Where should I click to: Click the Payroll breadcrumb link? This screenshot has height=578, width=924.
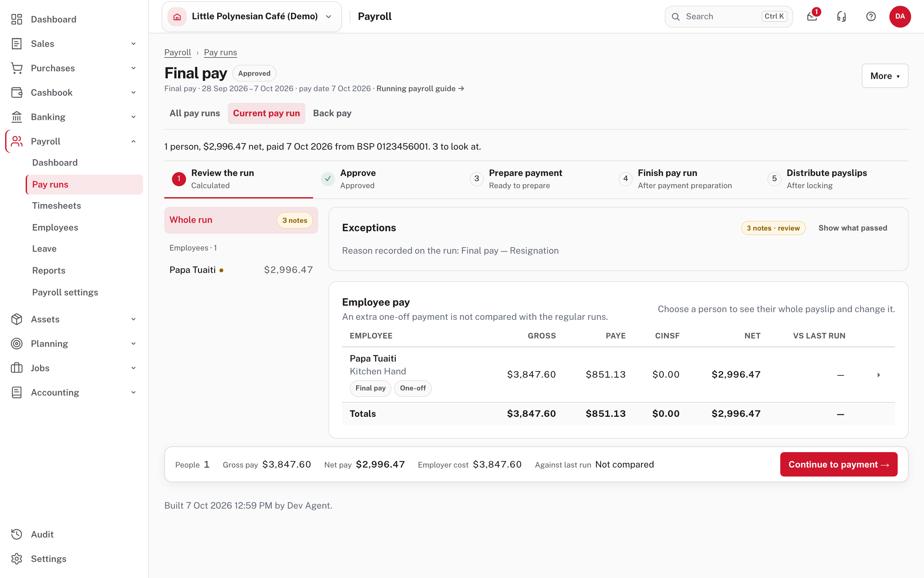[x=177, y=52]
